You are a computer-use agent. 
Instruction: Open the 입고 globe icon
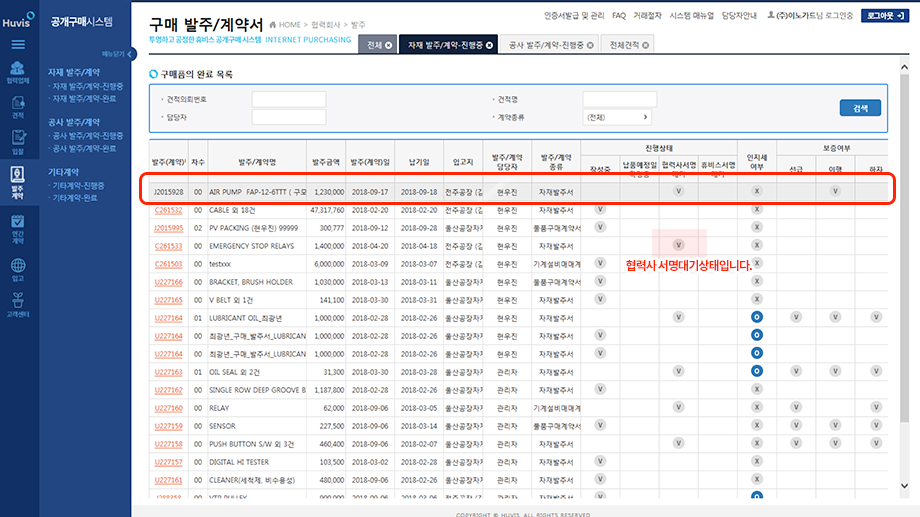(18, 270)
